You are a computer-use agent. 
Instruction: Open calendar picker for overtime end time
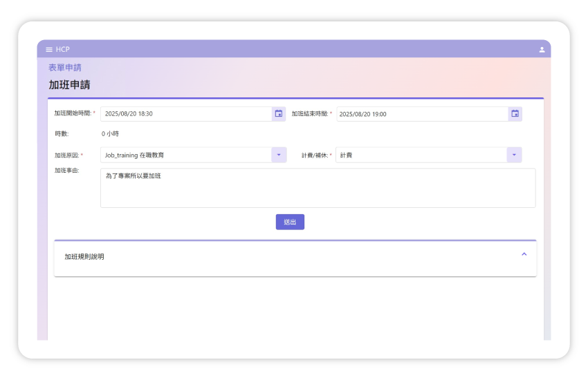pos(515,114)
